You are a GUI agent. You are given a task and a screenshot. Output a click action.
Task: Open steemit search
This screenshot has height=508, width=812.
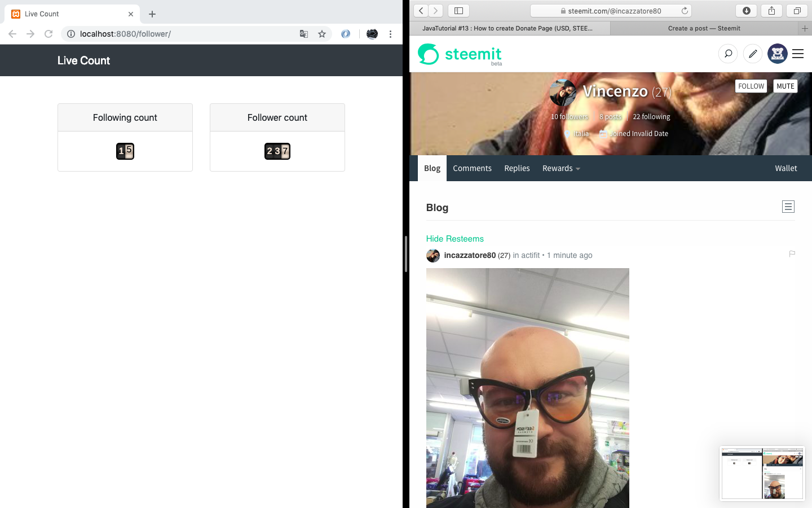coord(728,54)
